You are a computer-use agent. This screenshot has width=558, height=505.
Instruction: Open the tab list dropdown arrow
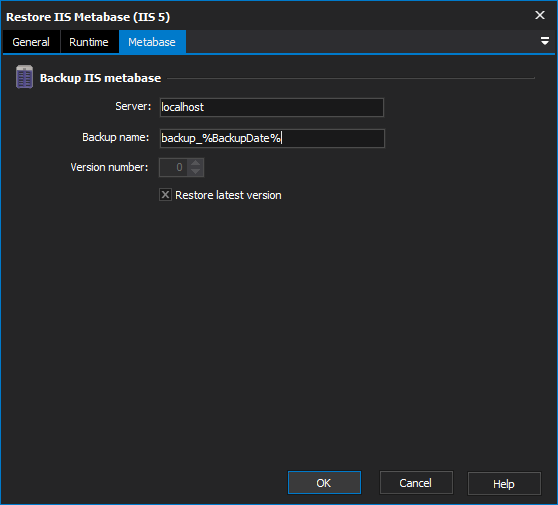point(544,41)
